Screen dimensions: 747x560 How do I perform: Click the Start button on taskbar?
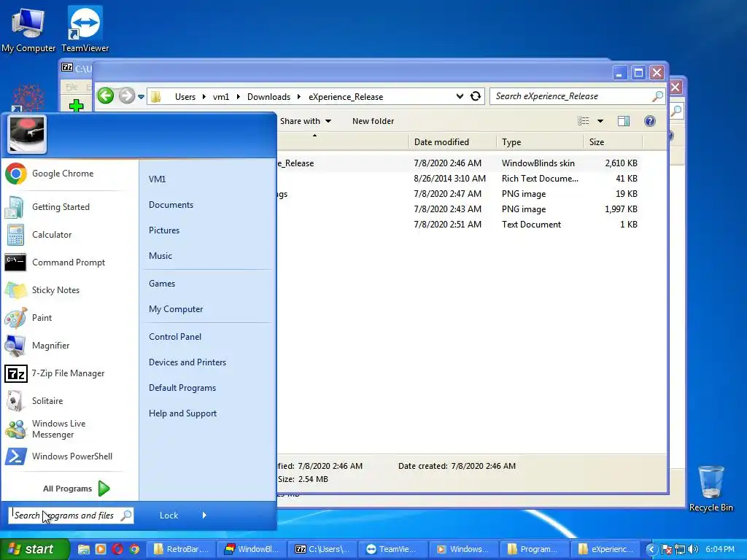pos(34,549)
